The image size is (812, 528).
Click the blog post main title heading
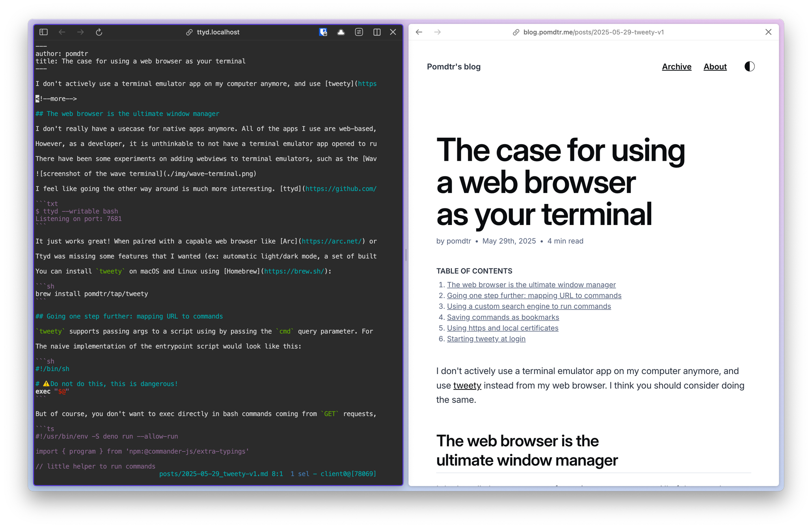pyautogui.click(x=560, y=182)
